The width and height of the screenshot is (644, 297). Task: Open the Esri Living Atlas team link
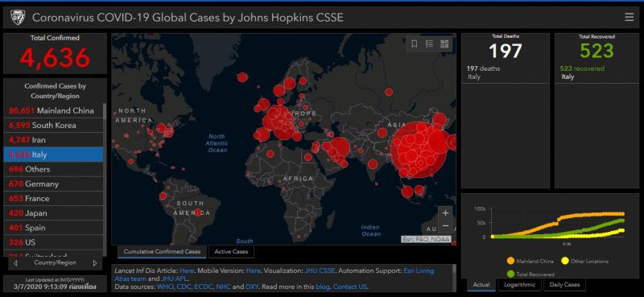tap(418, 270)
